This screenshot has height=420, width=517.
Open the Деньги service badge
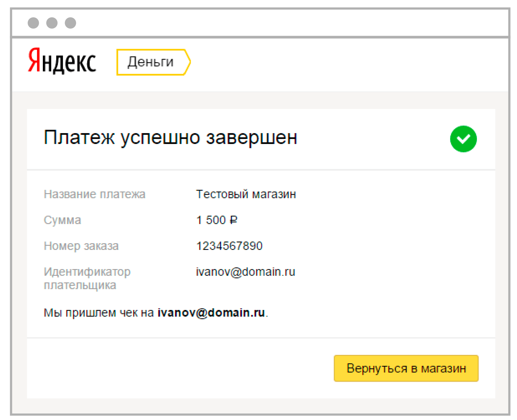[x=153, y=62]
